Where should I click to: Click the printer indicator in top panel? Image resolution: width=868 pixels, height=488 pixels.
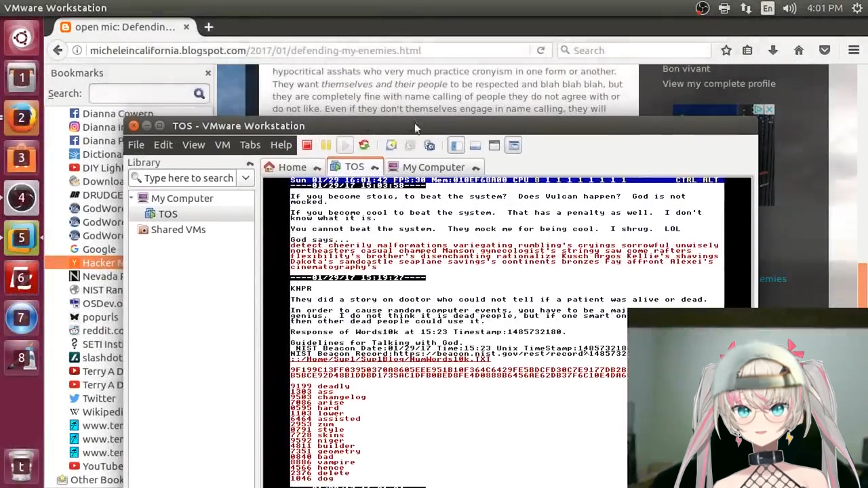[x=724, y=8]
